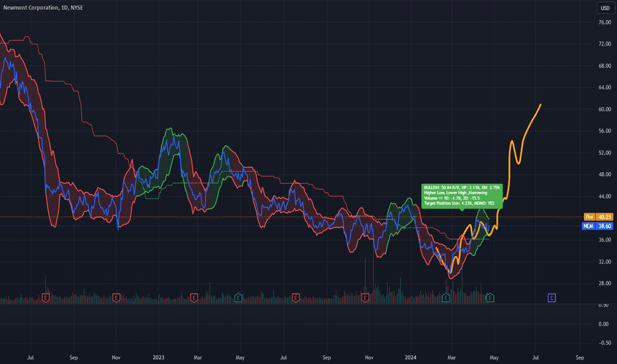Click the 64.00 price axis label

(x=605, y=87)
